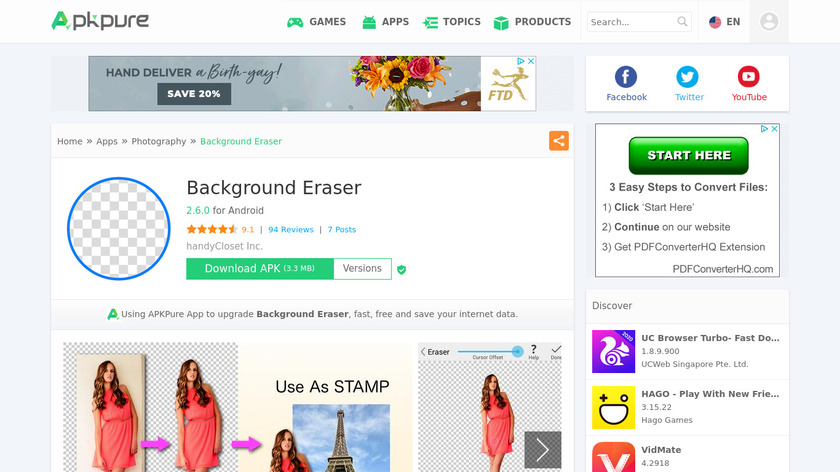The width and height of the screenshot is (840, 472).
Task: Click the Download APK button
Action: click(260, 268)
